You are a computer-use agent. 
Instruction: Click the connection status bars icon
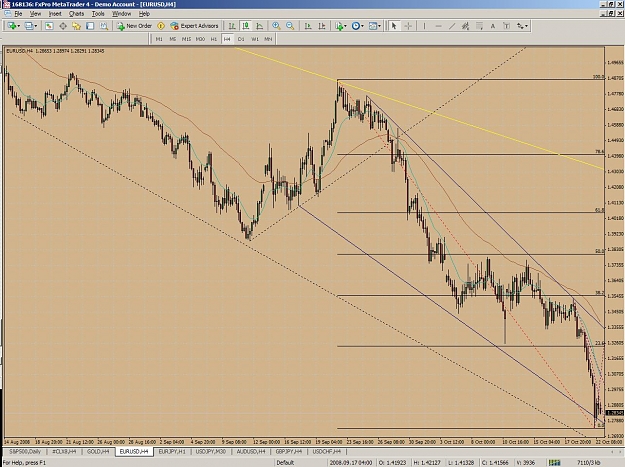[554, 463]
